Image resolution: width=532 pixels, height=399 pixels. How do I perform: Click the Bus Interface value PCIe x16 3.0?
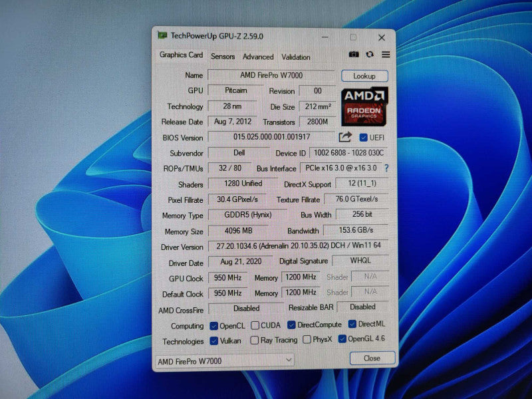coord(340,168)
